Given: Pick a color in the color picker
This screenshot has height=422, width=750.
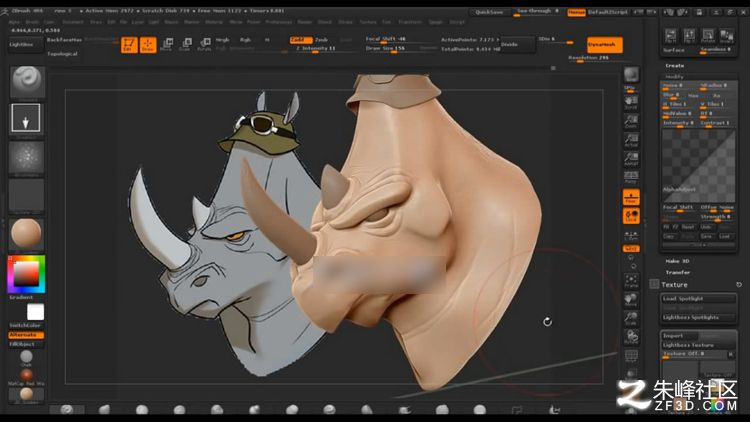Looking at the screenshot, I should coord(26,274).
